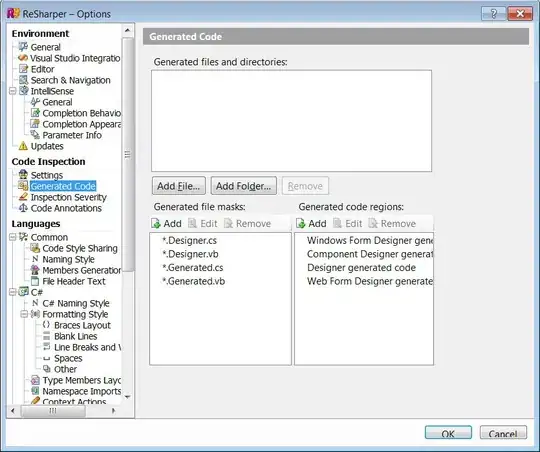The width and height of the screenshot is (540, 452).
Task: Click the Common languages icon
Action: click(23, 237)
